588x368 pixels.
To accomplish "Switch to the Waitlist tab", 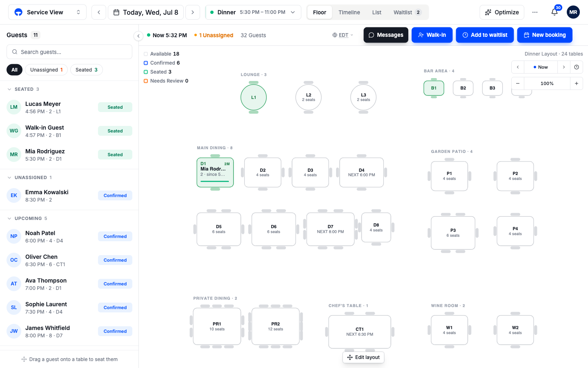I will pos(407,12).
